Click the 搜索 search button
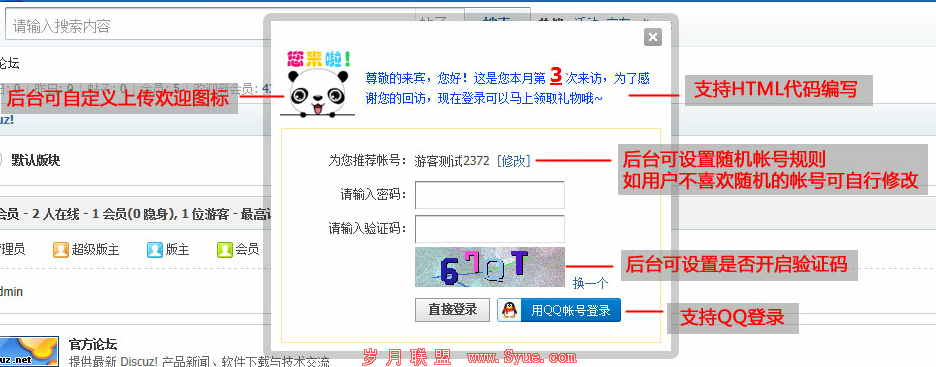This screenshot has width=936, height=367. pyautogui.click(x=497, y=21)
